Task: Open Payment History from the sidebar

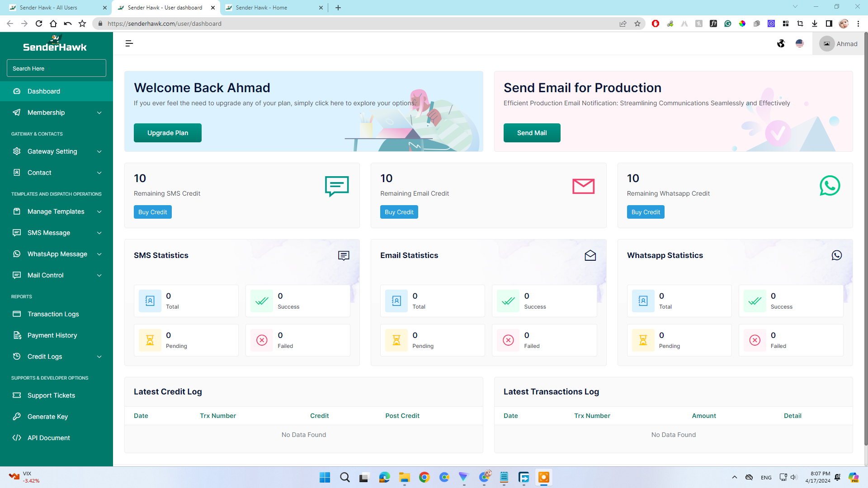Action: (x=52, y=335)
